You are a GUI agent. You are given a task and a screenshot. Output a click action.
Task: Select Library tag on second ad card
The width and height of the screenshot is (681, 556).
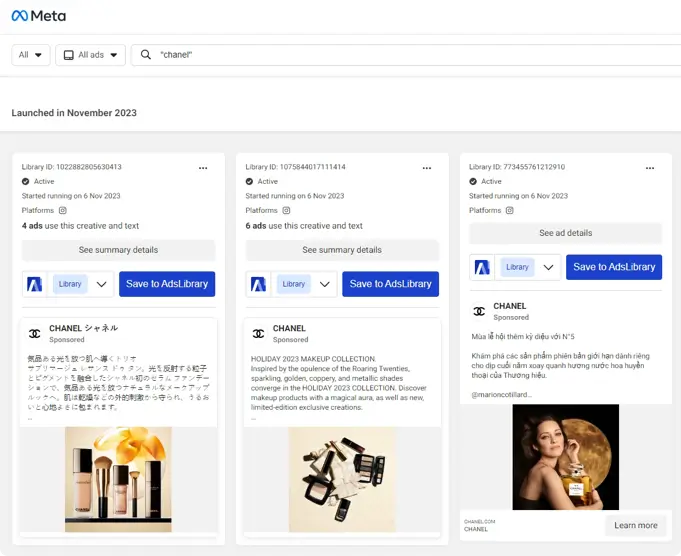[294, 284]
